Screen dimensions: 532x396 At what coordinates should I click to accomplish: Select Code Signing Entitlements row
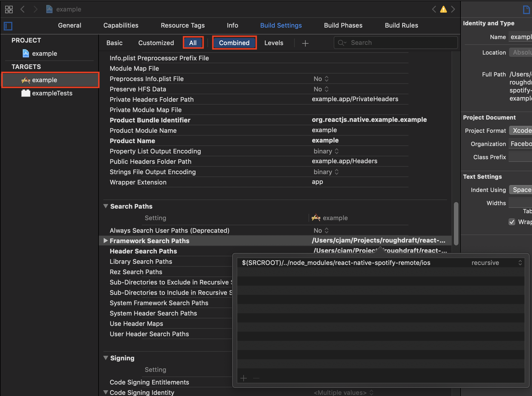149,382
